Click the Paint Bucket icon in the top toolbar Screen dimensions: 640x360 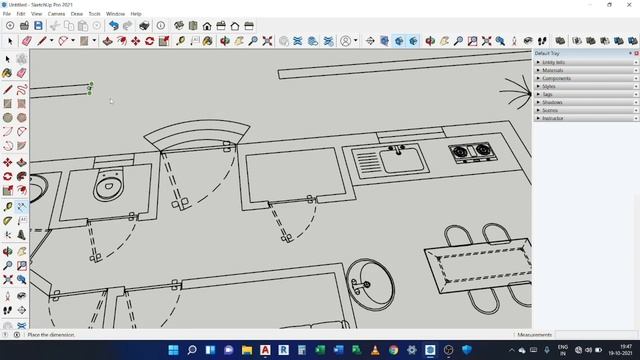[207, 41]
